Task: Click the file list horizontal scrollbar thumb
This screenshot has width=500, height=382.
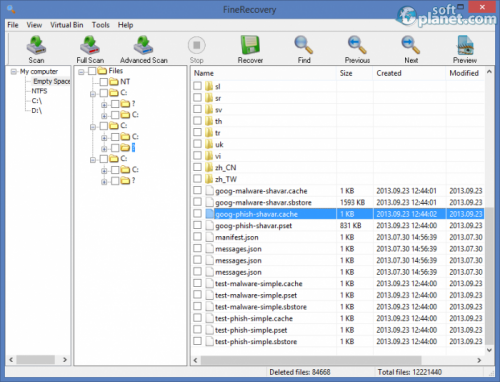Action: tap(311, 360)
